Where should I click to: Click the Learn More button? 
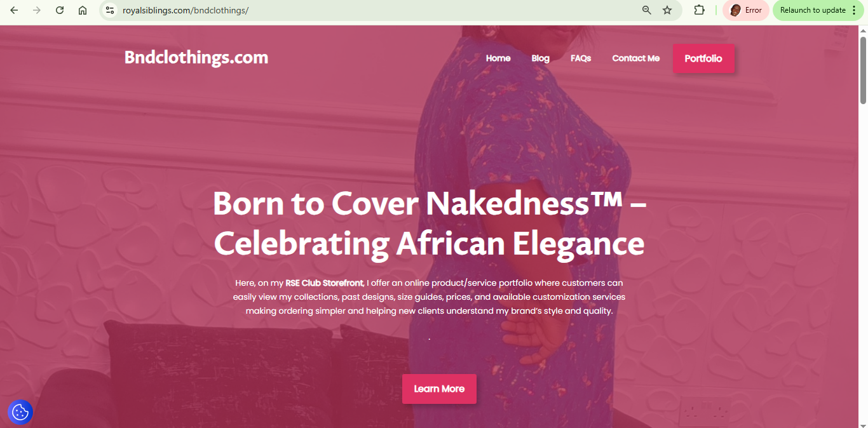pyautogui.click(x=439, y=389)
